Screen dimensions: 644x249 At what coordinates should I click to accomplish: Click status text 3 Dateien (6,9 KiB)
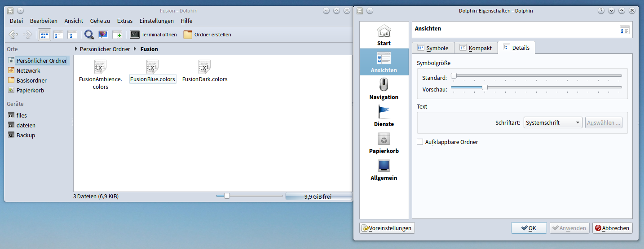pyautogui.click(x=96, y=196)
